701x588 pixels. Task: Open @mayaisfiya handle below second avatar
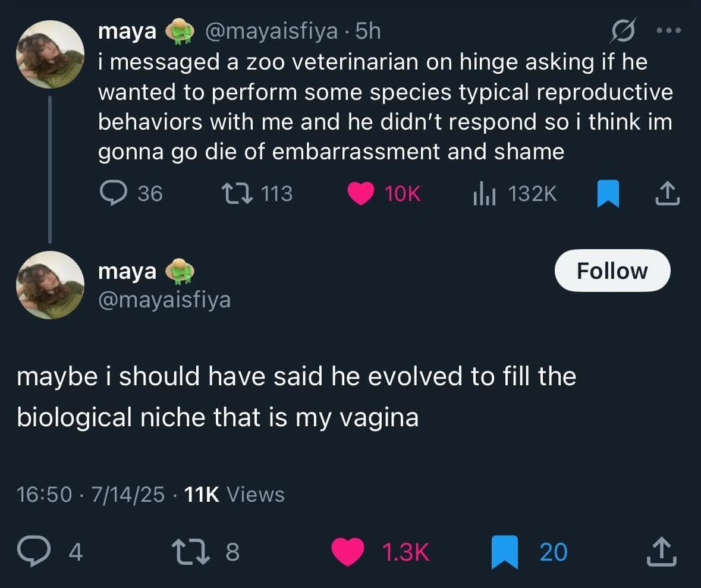(164, 299)
